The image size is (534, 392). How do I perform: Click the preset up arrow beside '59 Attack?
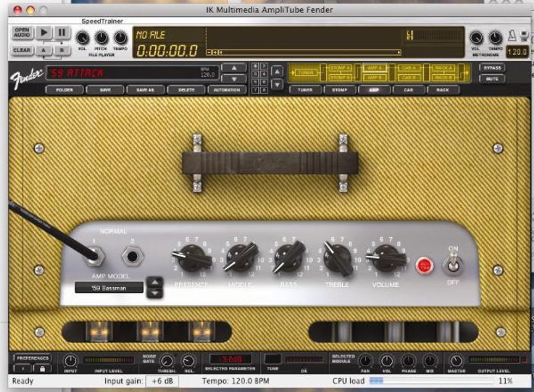click(x=235, y=68)
